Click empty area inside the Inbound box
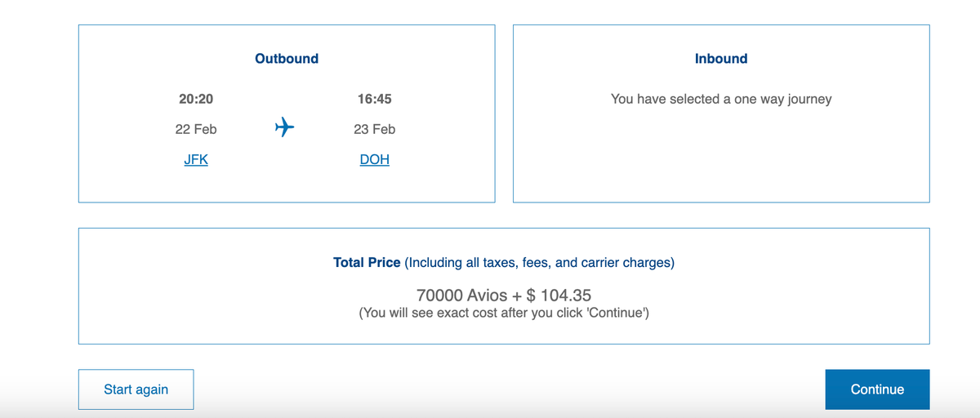Screen dimensions: 980x418 pyautogui.click(x=721, y=159)
